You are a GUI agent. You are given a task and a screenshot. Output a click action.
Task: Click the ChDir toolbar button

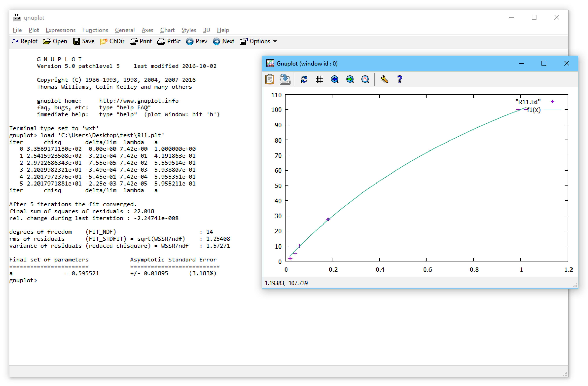[112, 41]
